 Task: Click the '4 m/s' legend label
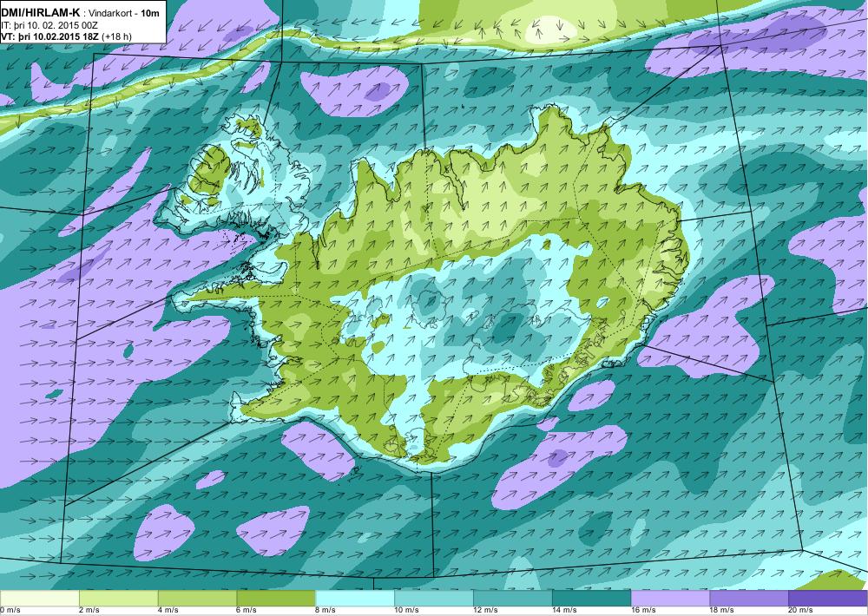(x=168, y=611)
